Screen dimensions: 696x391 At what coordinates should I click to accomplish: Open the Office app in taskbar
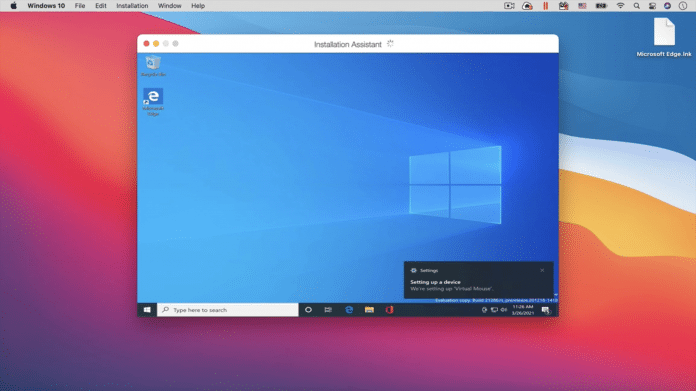389,310
